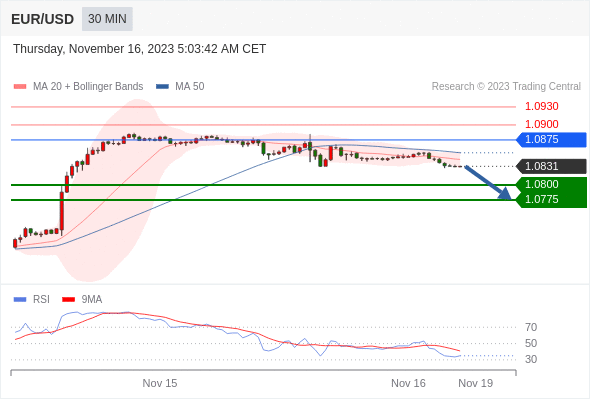The height and width of the screenshot is (400, 590).
Task: Select the dark 1.0831 current price tag
Action: (551, 166)
